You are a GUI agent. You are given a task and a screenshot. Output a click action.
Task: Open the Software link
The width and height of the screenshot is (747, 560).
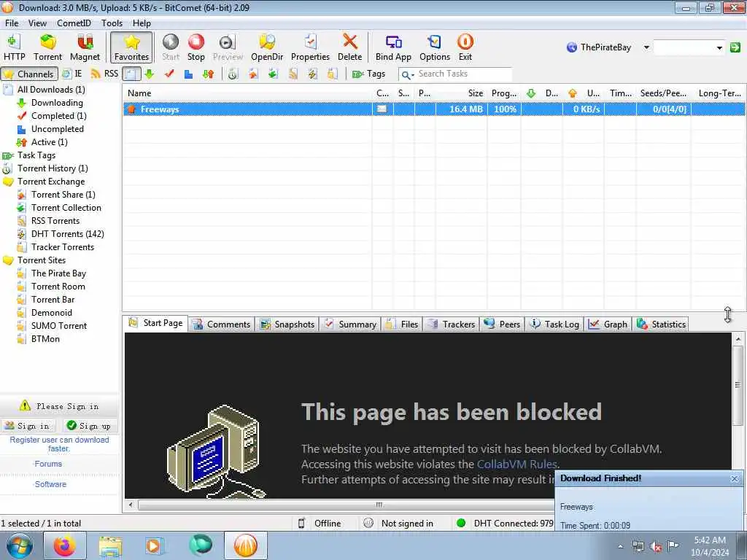point(50,484)
